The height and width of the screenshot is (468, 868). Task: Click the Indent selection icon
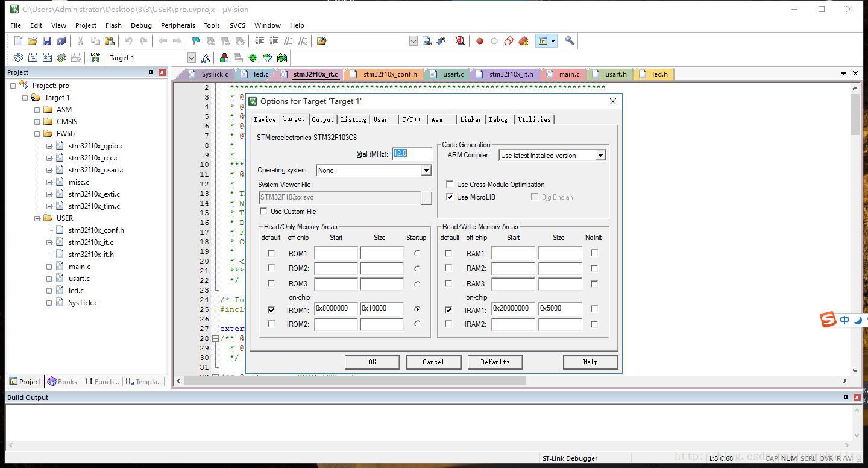coord(259,41)
